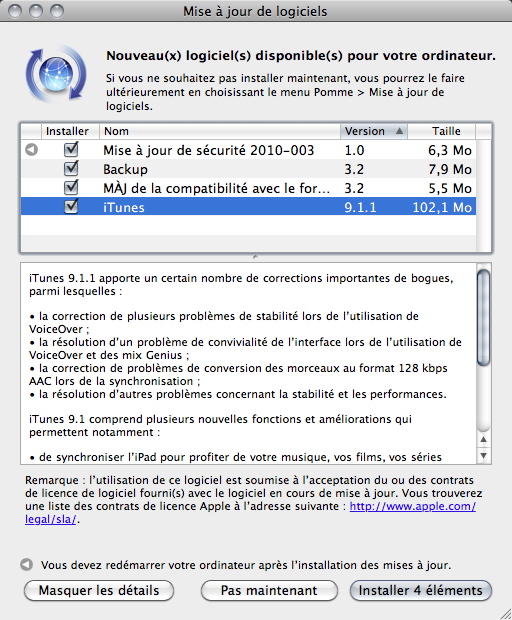Click the description vertical scrollbar thumb
Viewport: 512px width, 620px height.
[483, 317]
